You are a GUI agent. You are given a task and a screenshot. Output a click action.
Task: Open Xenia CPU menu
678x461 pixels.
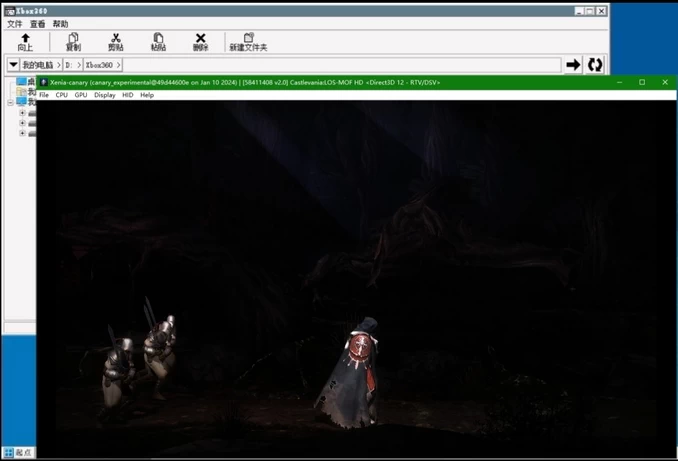pyautogui.click(x=61, y=95)
